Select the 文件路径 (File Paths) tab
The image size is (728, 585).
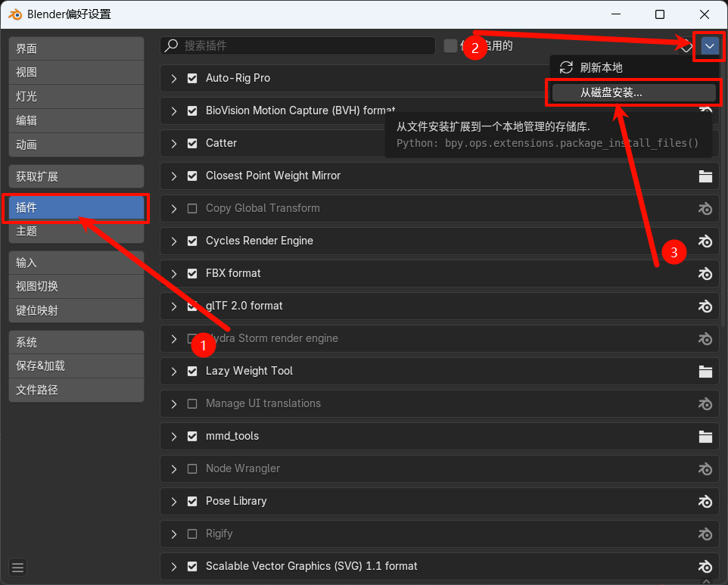pyautogui.click(x=76, y=390)
